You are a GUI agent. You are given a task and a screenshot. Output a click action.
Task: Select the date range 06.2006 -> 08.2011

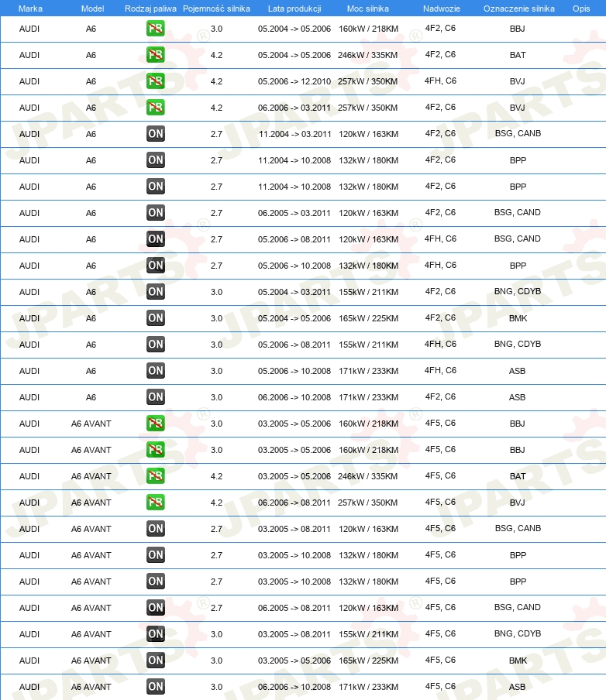pyautogui.click(x=294, y=503)
